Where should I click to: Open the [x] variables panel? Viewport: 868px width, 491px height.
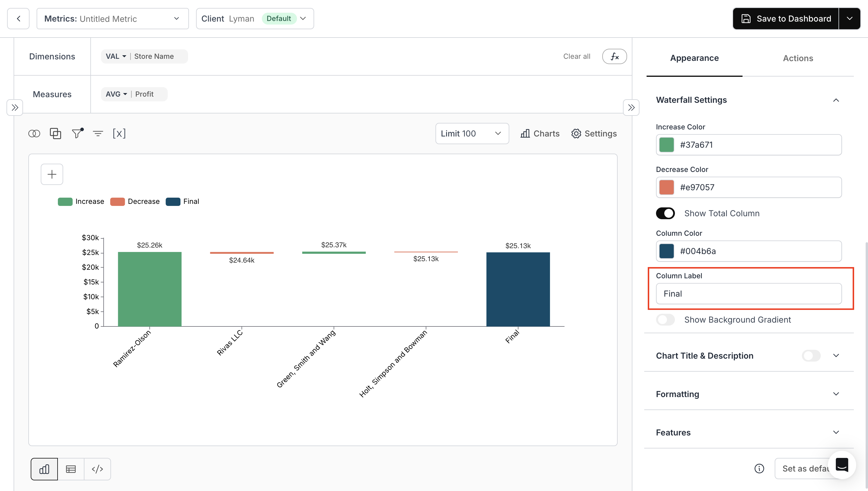coord(119,134)
